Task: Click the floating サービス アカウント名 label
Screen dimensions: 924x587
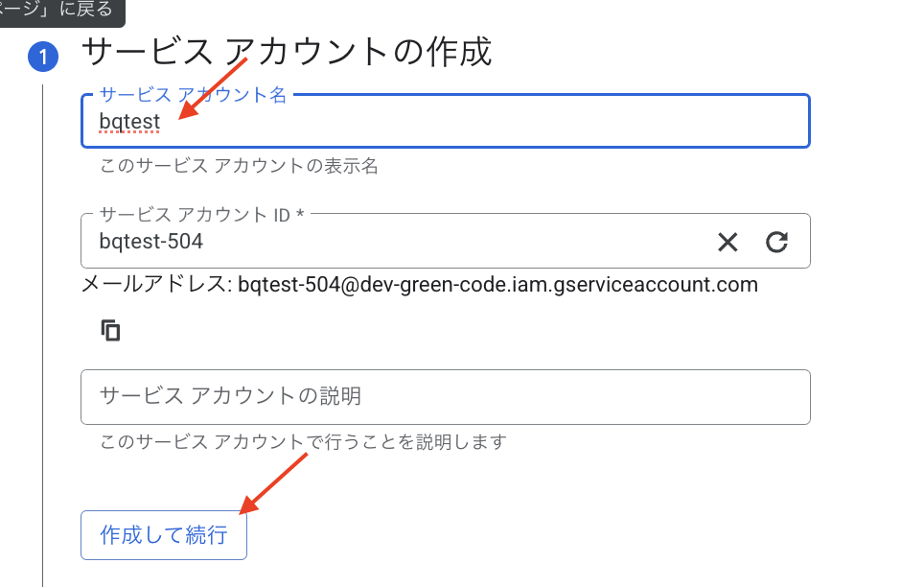Action: tap(193, 95)
